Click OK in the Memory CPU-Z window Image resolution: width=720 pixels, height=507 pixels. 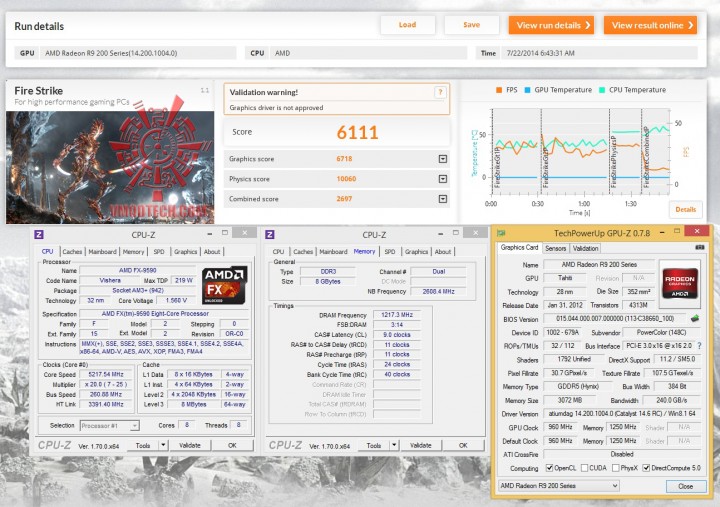[463, 445]
